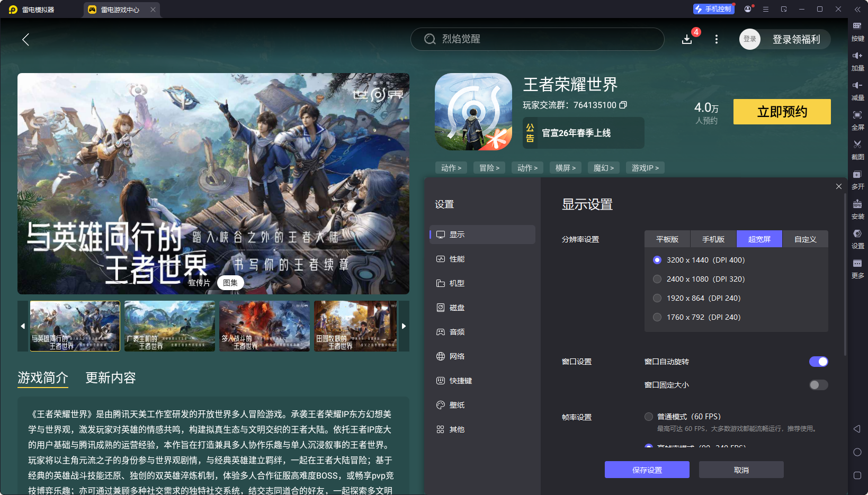Select the 手机版 resolution preset tab
Viewport: 868px width, 495px height.
click(x=713, y=239)
